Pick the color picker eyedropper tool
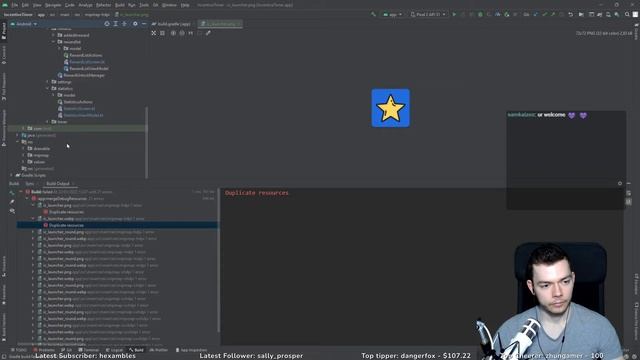This screenshot has width=640, height=360. point(208,33)
